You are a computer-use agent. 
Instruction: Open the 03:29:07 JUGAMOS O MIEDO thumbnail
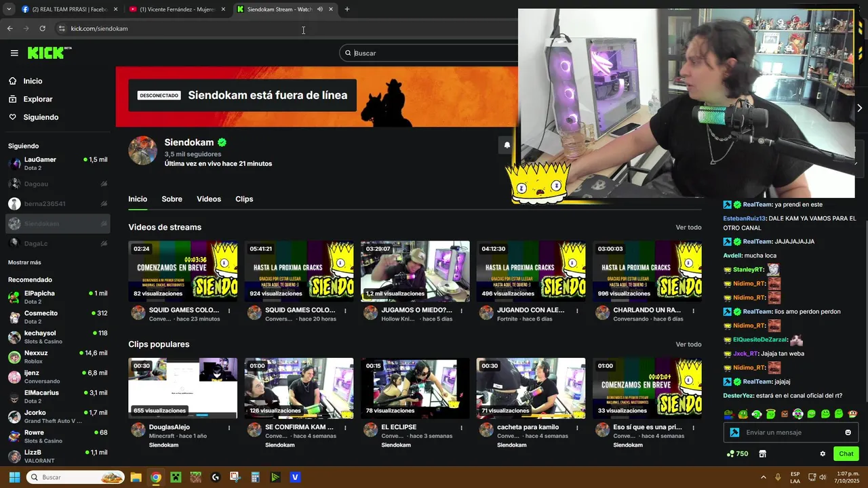(415, 271)
